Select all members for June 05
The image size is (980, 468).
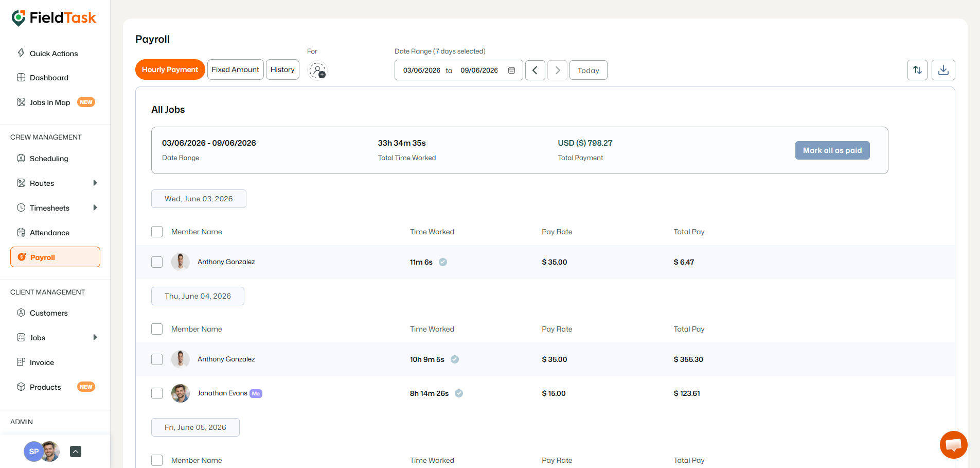tap(157, 460)
